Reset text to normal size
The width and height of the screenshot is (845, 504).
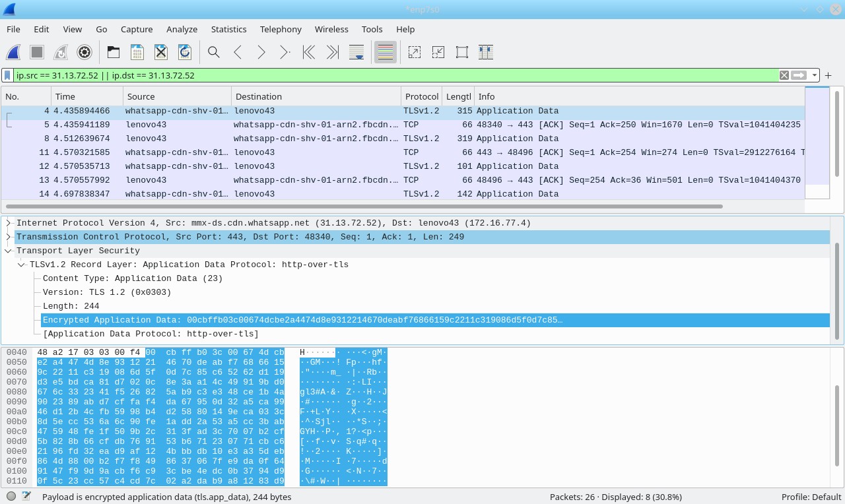[462, 52]
